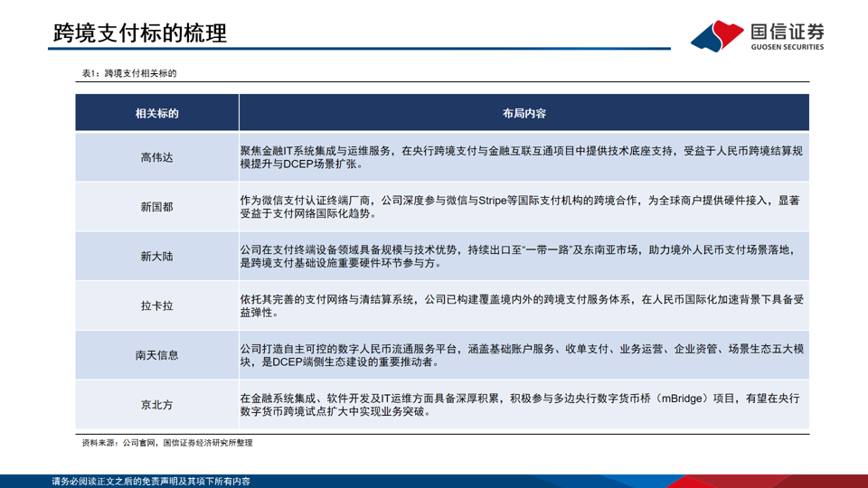The image size is (868, 488).
Task: Select the slide title 跨境支付标的梳理
Action: coord(140,33)
